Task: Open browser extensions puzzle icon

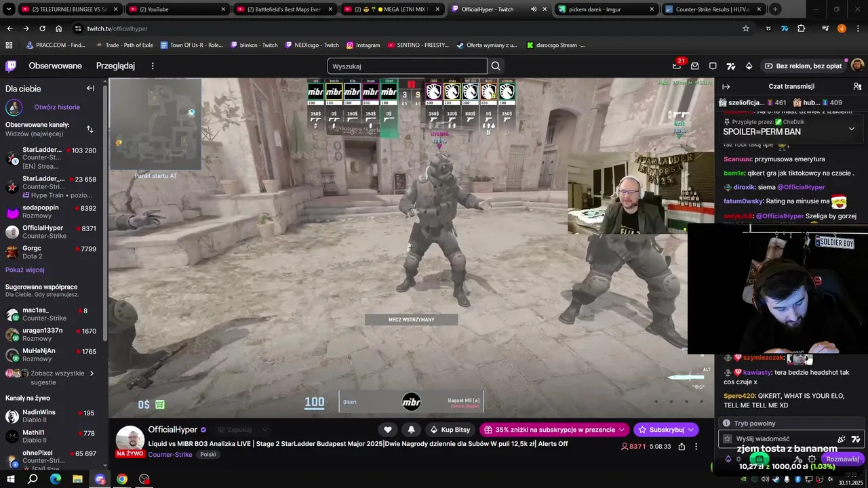Action: tap(802, 28)
